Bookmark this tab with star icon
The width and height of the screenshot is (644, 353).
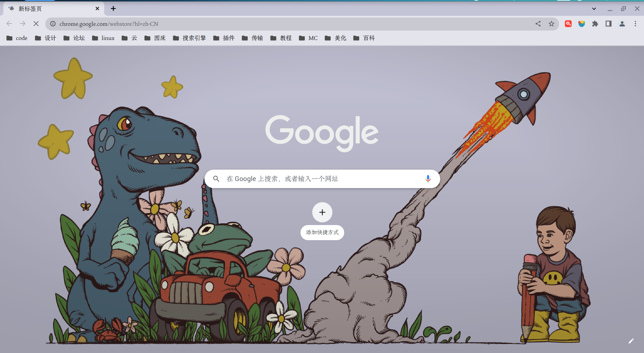[551, 24]
